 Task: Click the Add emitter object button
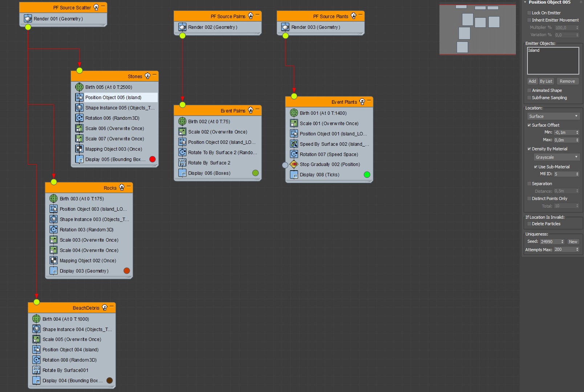point(532,81)
